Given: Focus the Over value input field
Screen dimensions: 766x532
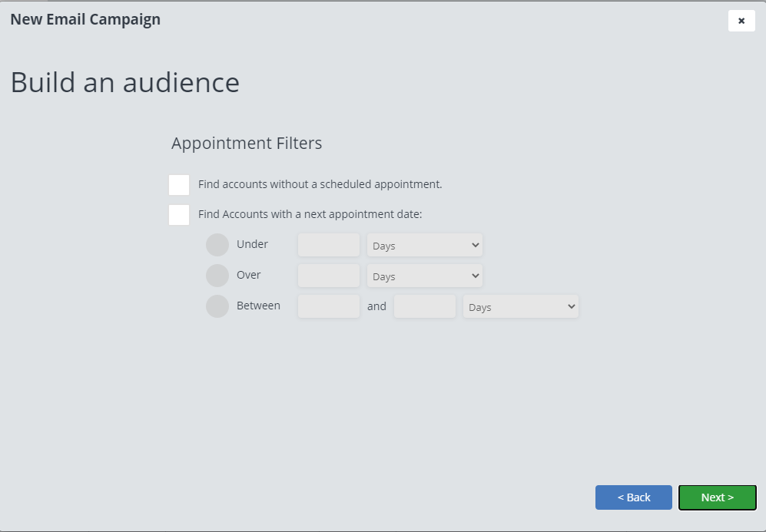Looking at the screenshot, I should (x=329, y=276).
